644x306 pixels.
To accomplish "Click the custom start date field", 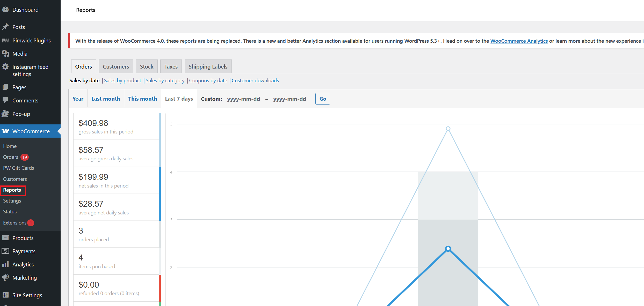I will click(244, 99).
